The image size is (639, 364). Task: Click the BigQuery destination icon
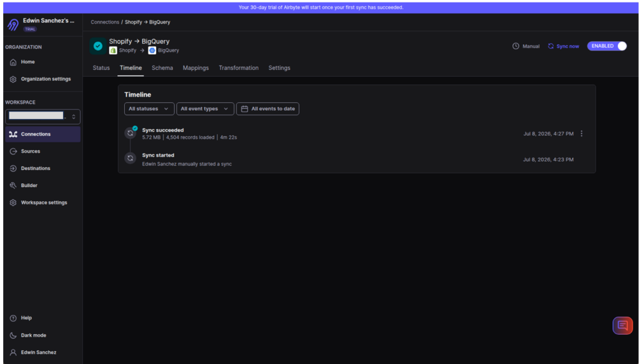click(x=152, y=50)
